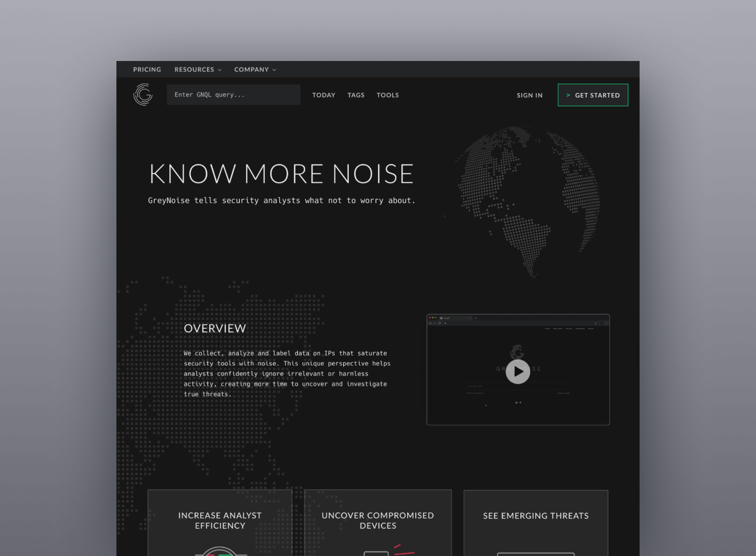Click the Overview heading
This screenshot has height=556, width=756.
pos(215,329)
